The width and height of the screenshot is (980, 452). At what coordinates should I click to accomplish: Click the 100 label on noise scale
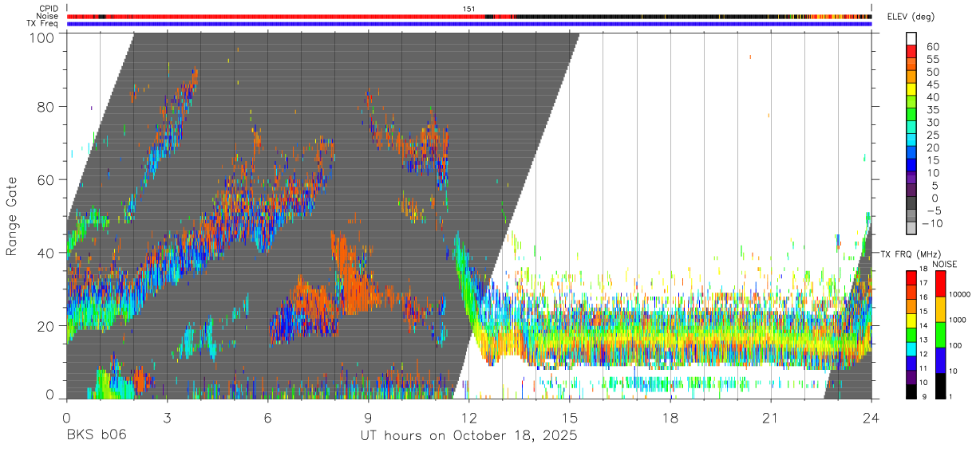[956, 346]
